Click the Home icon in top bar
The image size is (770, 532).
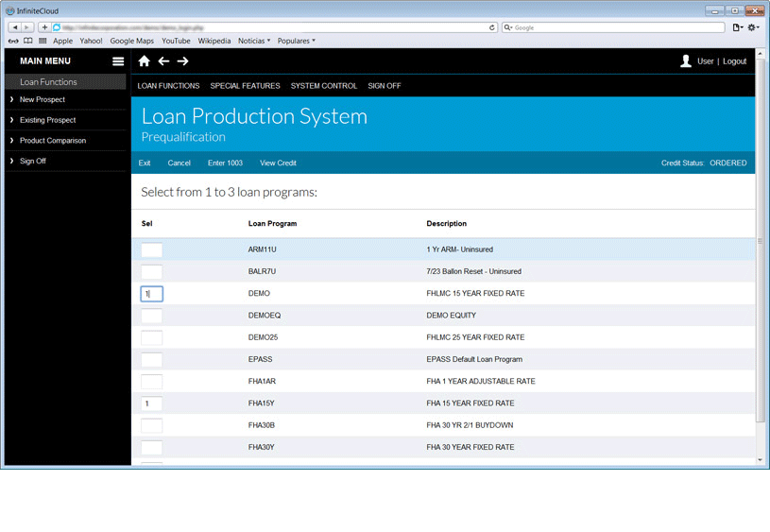[145, 61]
